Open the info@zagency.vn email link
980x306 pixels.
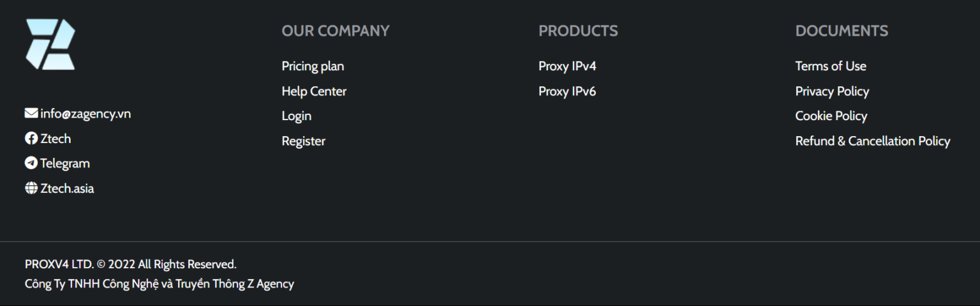85,114
